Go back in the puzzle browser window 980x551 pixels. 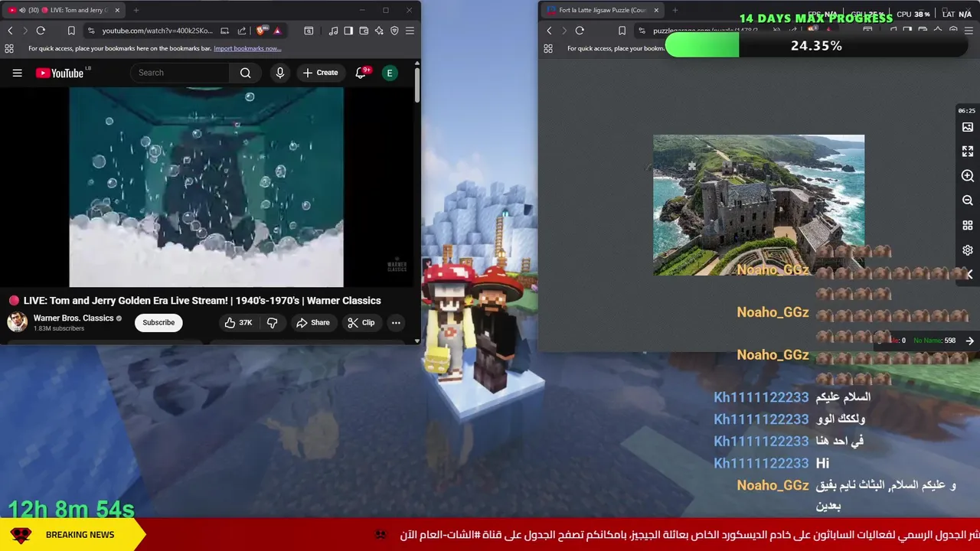[x=549, y=31]
